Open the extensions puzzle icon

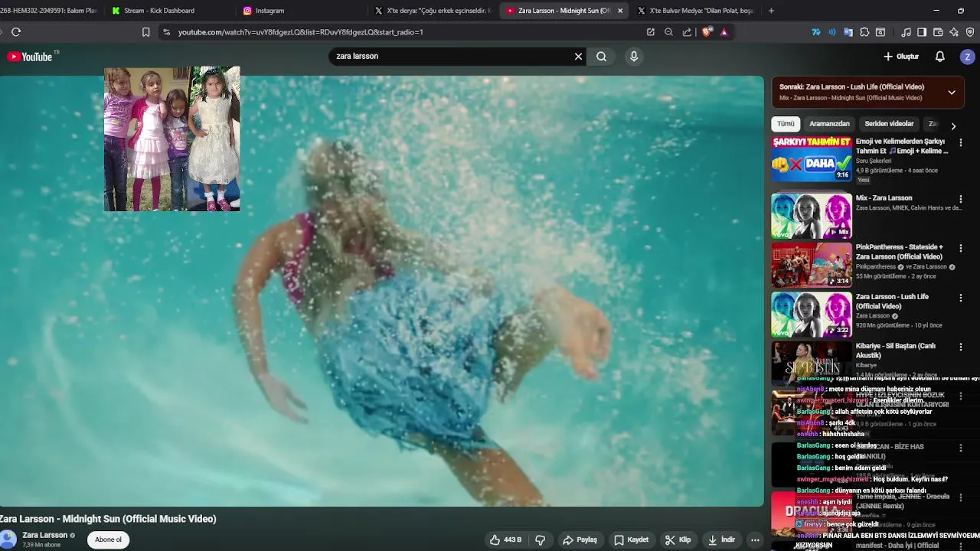pyautogui.click(x=864, y=32)
